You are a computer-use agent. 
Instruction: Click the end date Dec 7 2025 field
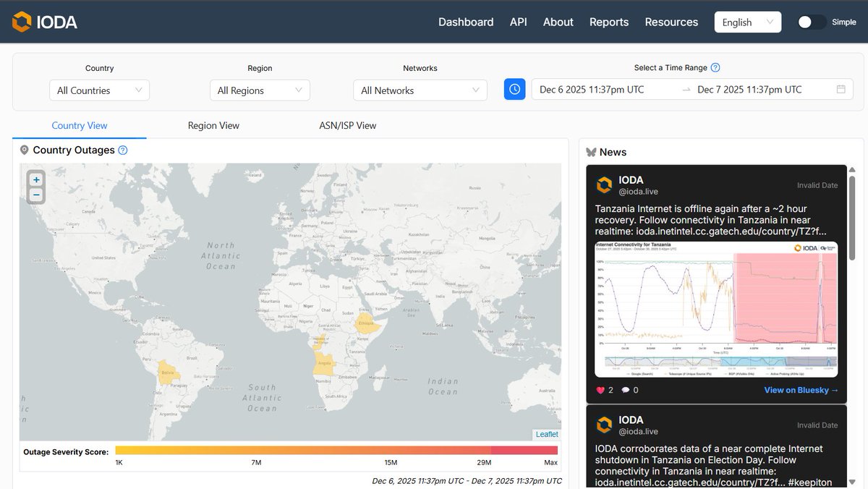tap(749, 90)
